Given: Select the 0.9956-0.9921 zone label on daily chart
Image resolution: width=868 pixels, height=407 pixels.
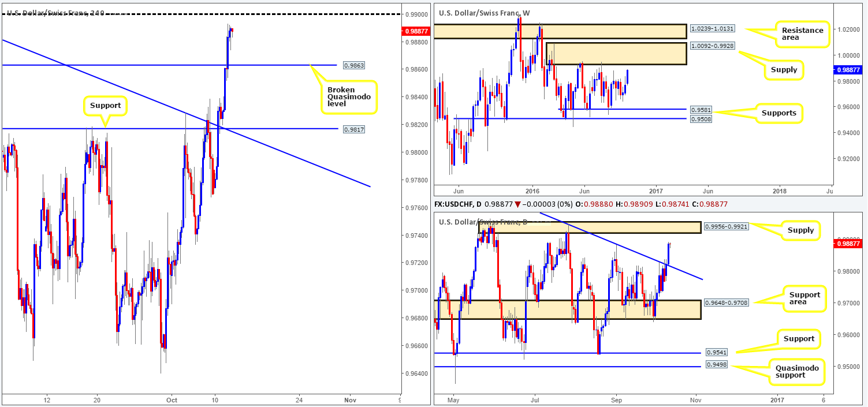Looking at the screenshot, I should click(725, 227).
